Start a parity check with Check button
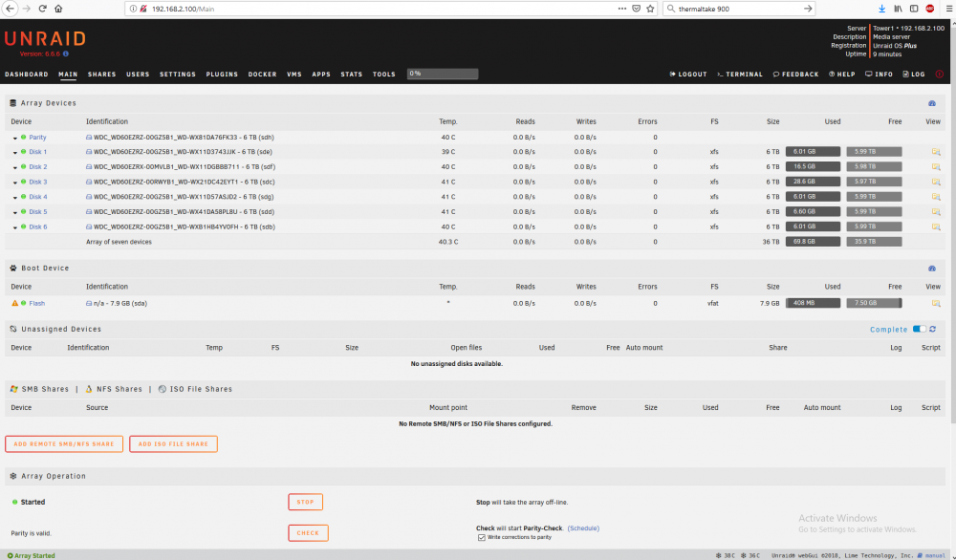 tap(308, 533)
